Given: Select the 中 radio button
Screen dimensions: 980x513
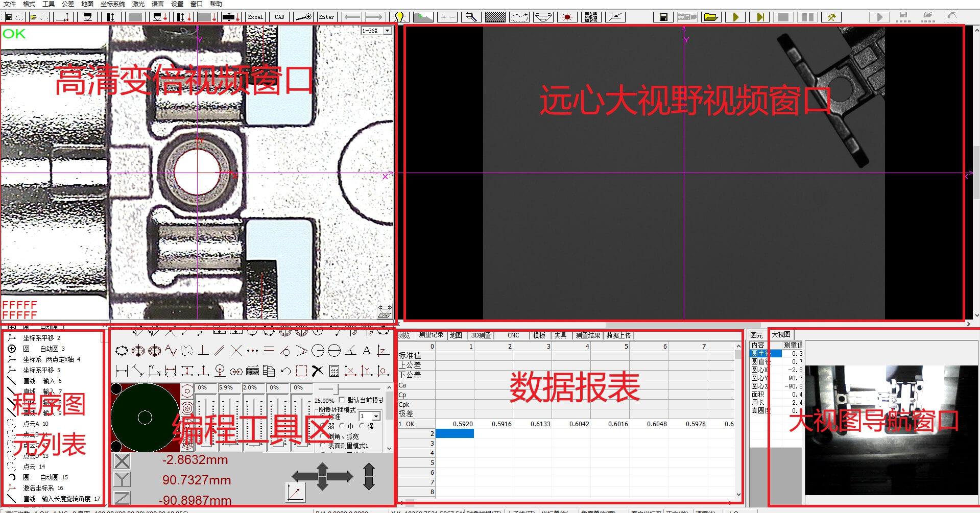Looking at the screenshot, I should (x=342, y=426).
